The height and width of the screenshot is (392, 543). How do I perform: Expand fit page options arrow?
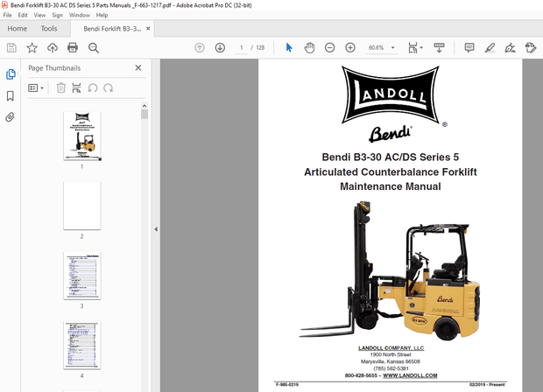[x=421, y=47]
